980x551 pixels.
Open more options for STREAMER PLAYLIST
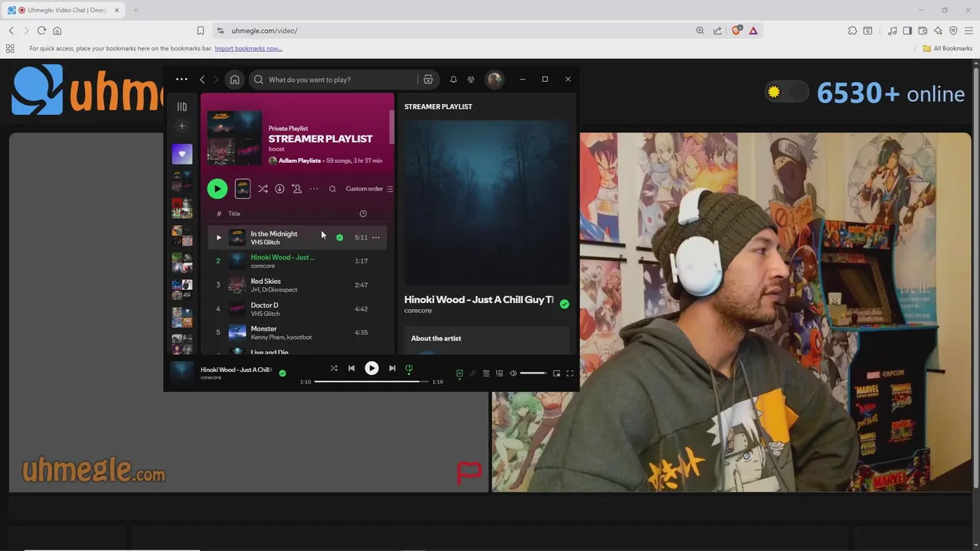[314, 188]
